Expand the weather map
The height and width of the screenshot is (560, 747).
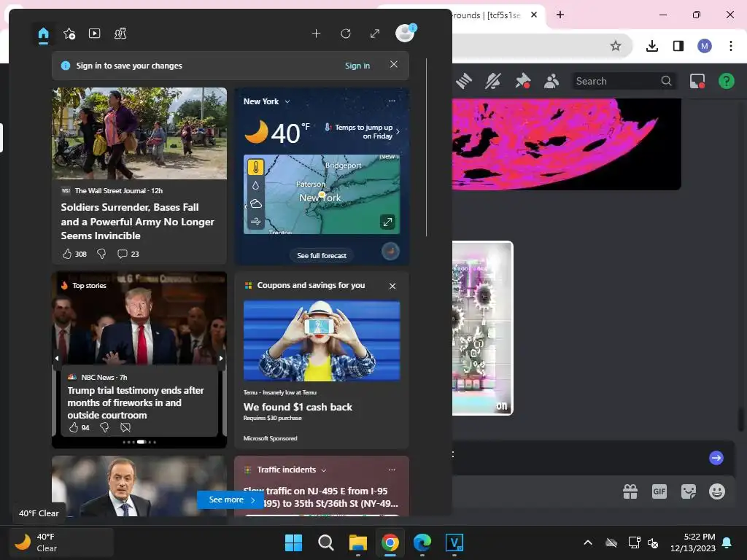pyautogui.click(x=387, y=222)
